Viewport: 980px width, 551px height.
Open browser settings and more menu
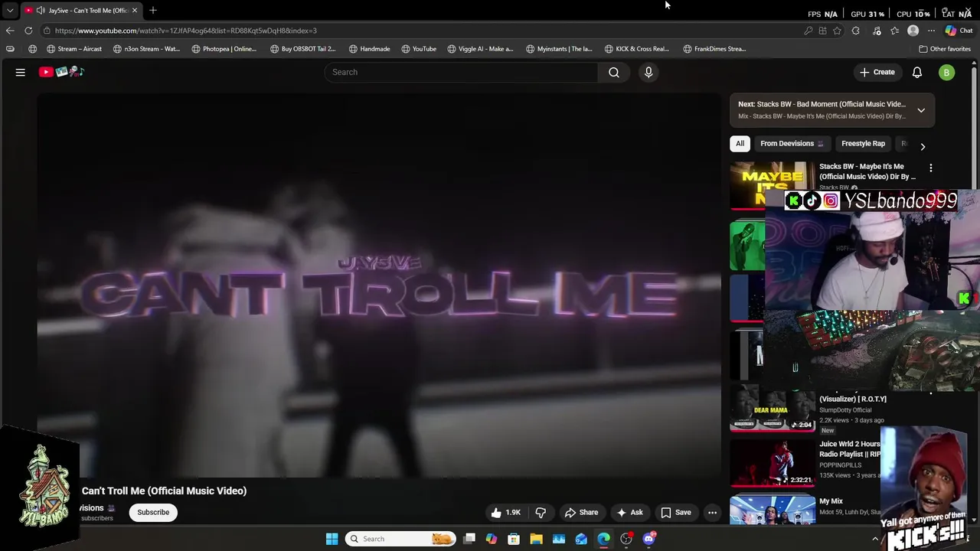(931, 31)
